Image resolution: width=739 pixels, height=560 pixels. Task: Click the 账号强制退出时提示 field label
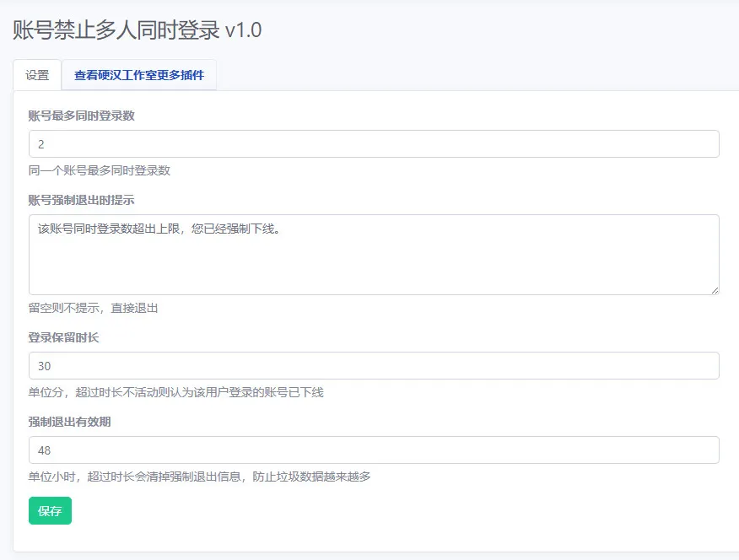click(x=82, y=200)
